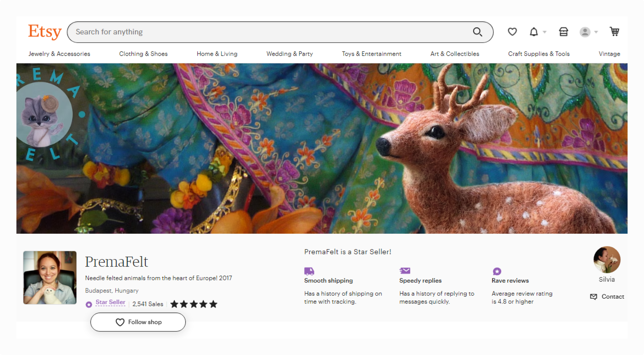The width and height of the screenshot is (644, 355).
Task: Open notifications bell icon
Action: pyautogui.click(x=534, y=32)
